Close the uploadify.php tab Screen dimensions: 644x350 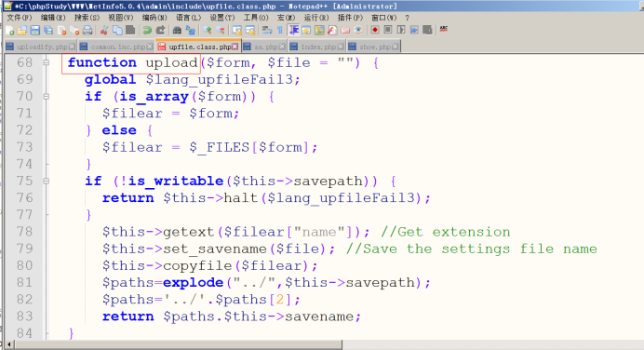pyautogui.click(x=73, y=47)
